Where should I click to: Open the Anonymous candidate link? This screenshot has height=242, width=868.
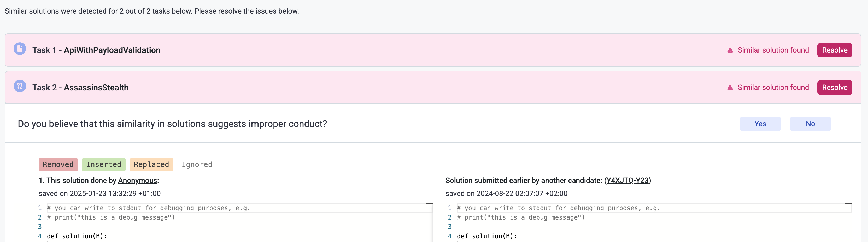(137, 180)
